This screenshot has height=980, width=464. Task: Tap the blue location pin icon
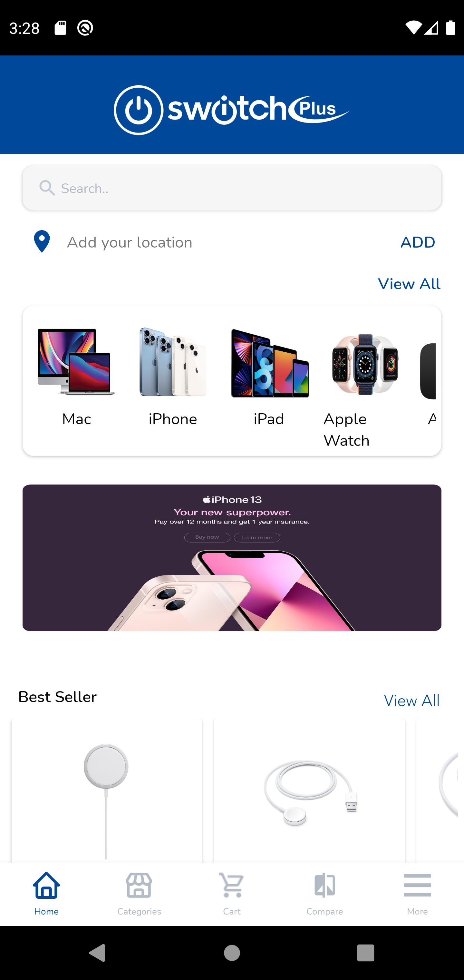click(42, 241)
